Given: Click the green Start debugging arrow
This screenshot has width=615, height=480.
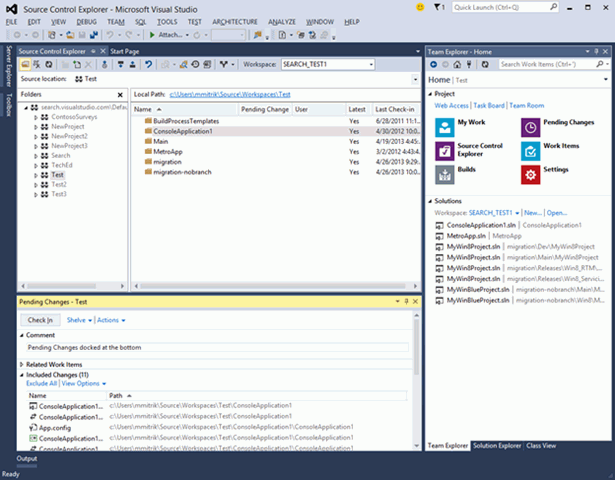Looking at the screenshot, I should point(152,35).
